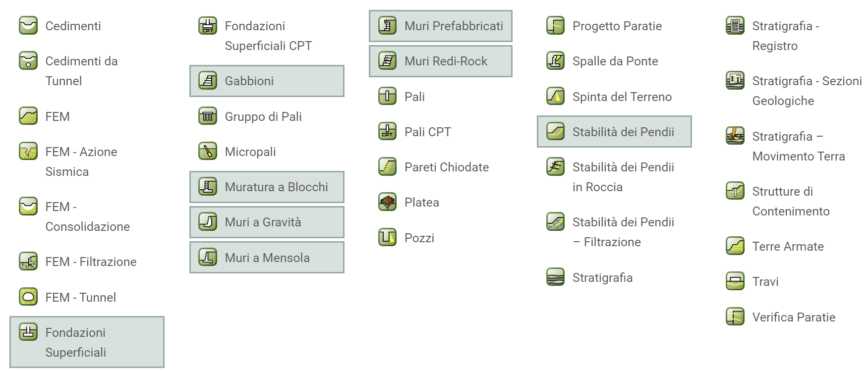This screenshot has width=868, height=372.
Task: Select Stabilità dei Pendii highlighted item
Action: tap(614, 131)
